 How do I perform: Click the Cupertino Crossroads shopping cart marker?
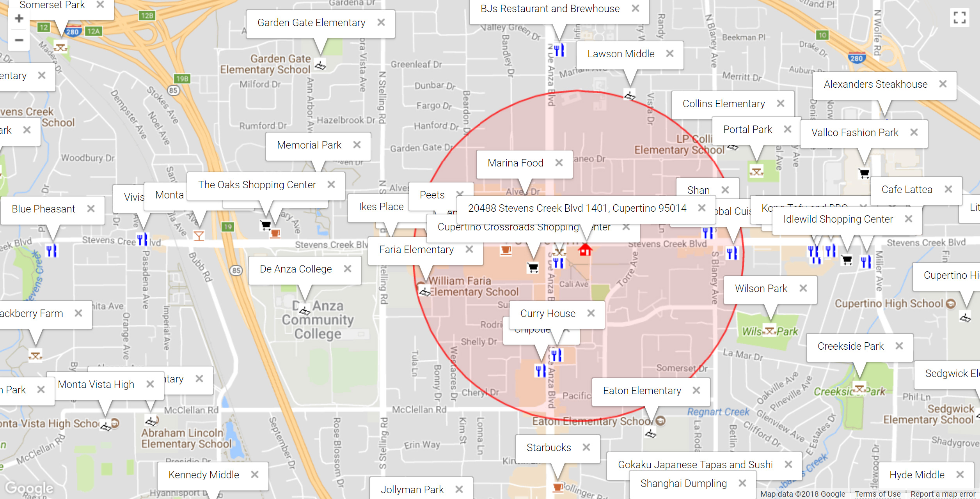(x=533, y=267)
